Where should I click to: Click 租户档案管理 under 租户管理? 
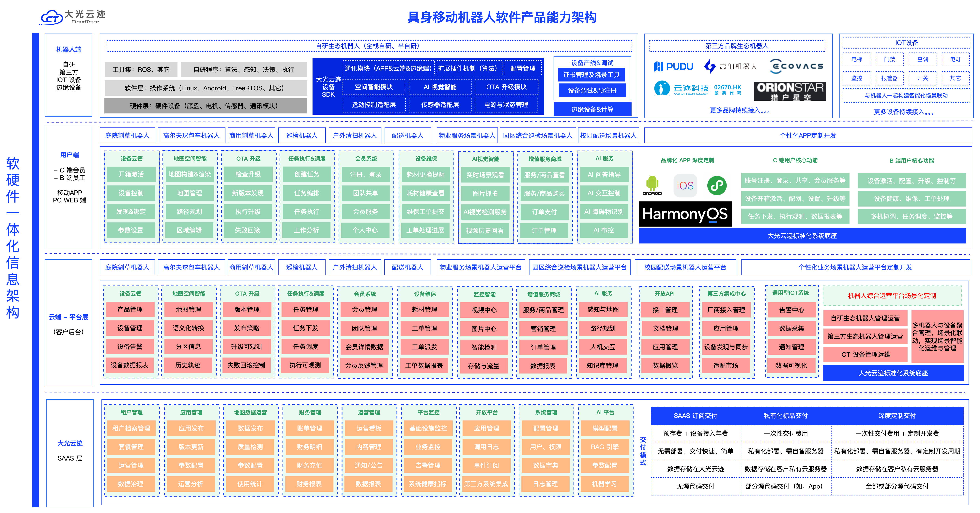pyautogui.click(x=131, y=428)
